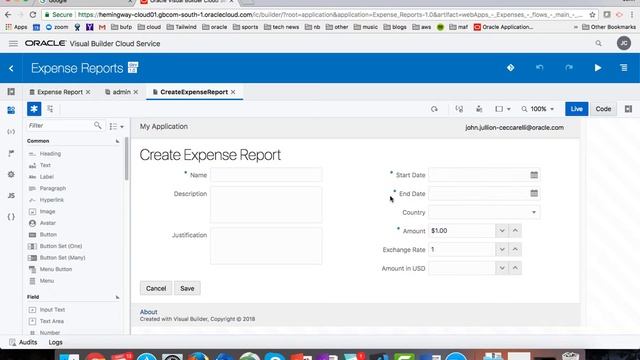Open the JSON braces sidebar icon
The image size is (640, 360).
[x=11, y=217]
